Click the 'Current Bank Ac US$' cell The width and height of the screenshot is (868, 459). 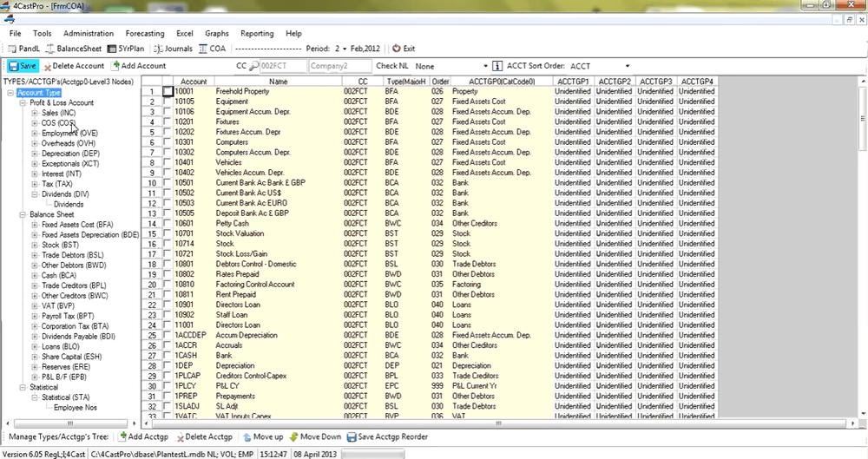coord(278,193)
